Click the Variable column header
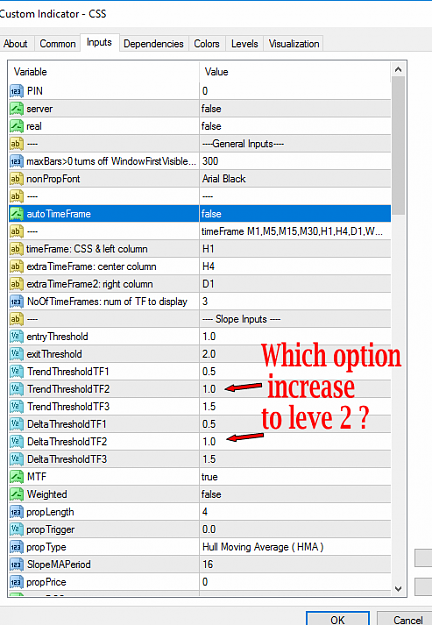 coord(104,72)
